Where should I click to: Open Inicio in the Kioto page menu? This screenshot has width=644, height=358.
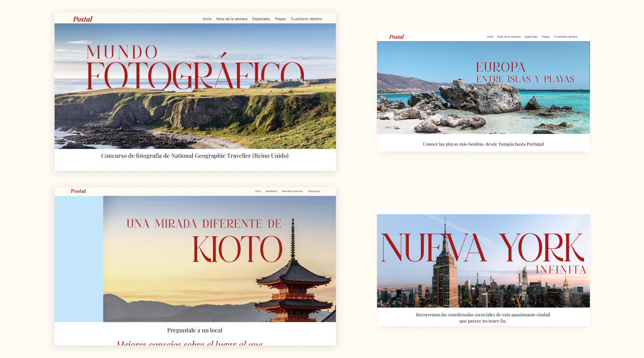point(258,191)
